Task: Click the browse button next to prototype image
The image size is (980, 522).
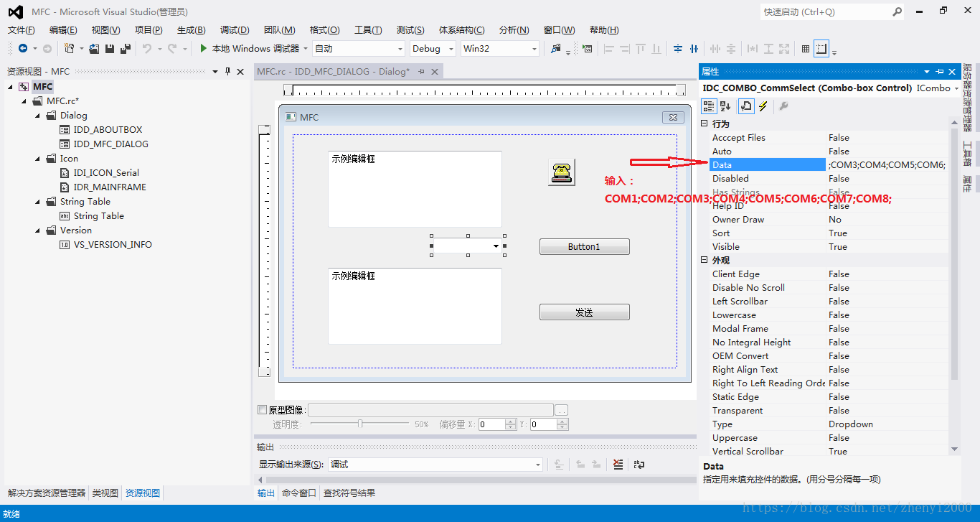Action: point(562,410)
